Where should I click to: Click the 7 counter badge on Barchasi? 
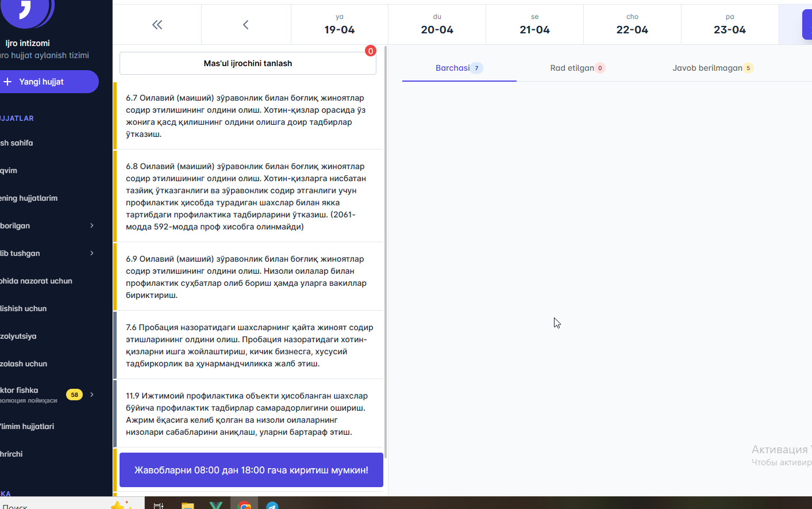pyautogui.click(x=476, y=68)
